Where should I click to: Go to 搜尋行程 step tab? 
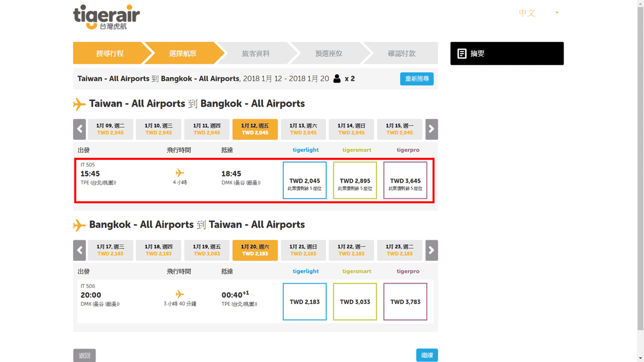110,54
